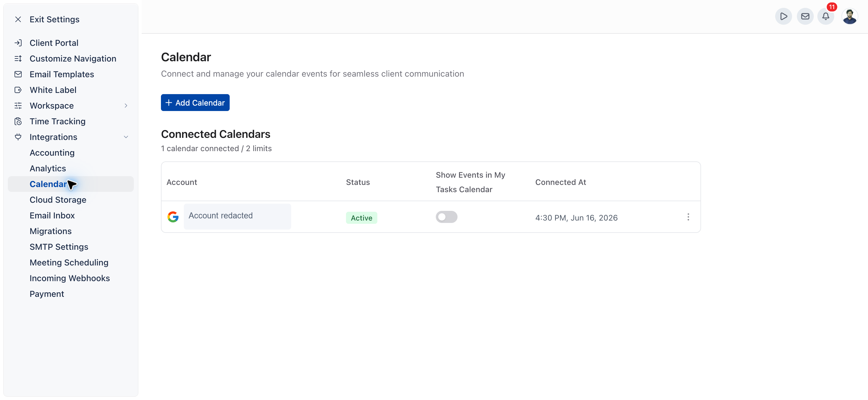This screenshot has height=400, width=868.
Task: Click the Client Portal arrow icon
Action: point(18,43)
